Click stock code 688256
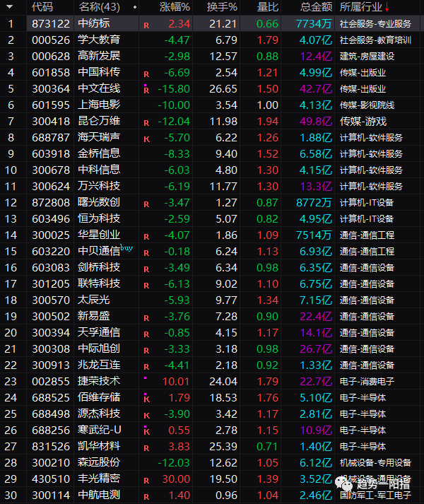The height and width of the screenshot is (504, 424). pos(51,430)
